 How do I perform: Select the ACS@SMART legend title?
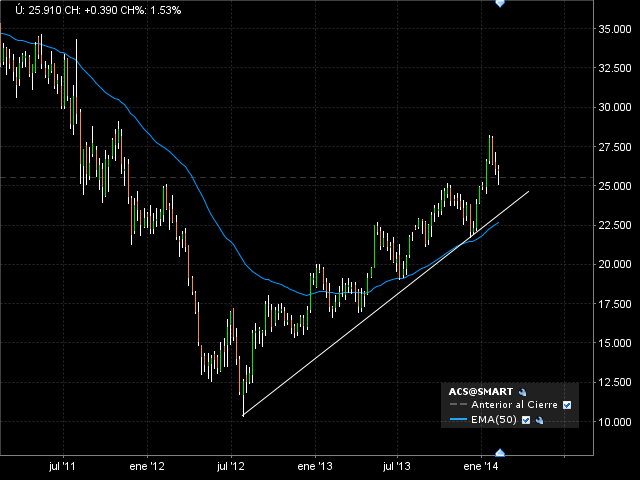click(481, 392)
